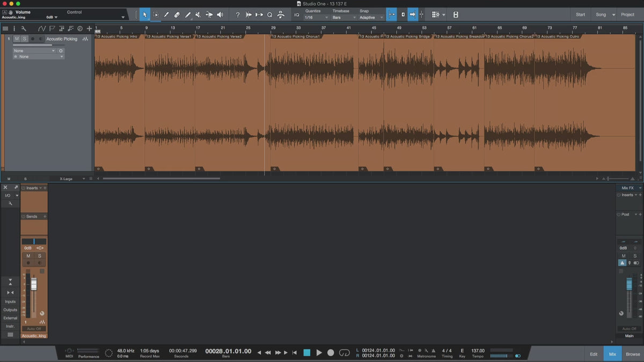Switch to the Edit view
Viewport: 644px width, 362px height.
pyautogui.click(x=594, y=354)
